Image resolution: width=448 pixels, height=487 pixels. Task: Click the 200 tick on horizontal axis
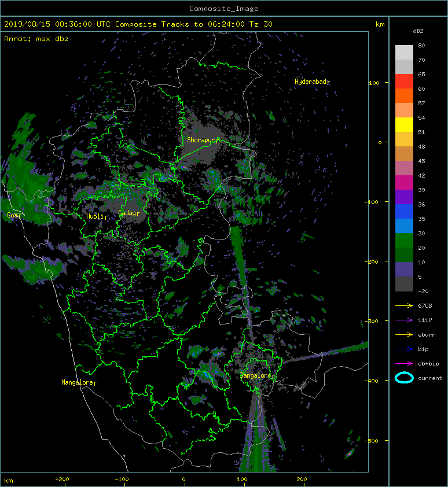(x=302, y=479)
